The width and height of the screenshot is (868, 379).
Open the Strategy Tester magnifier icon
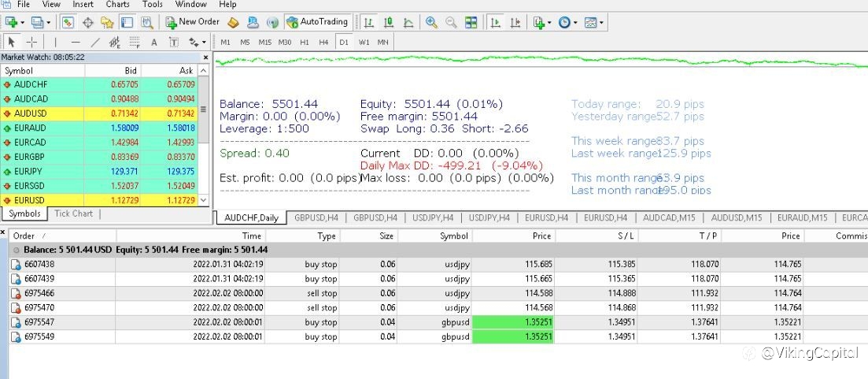pos(146,22)
